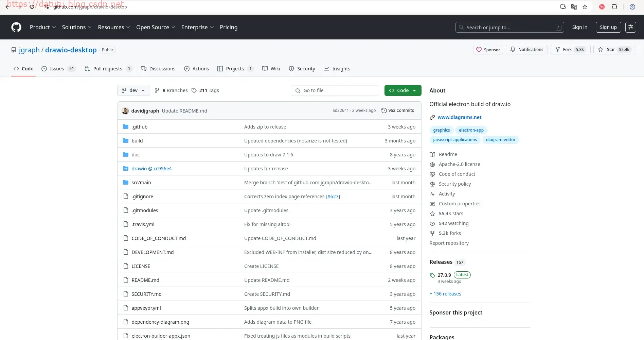
Task: Open the www.diagrams.net link
Action: click(460, 117)
